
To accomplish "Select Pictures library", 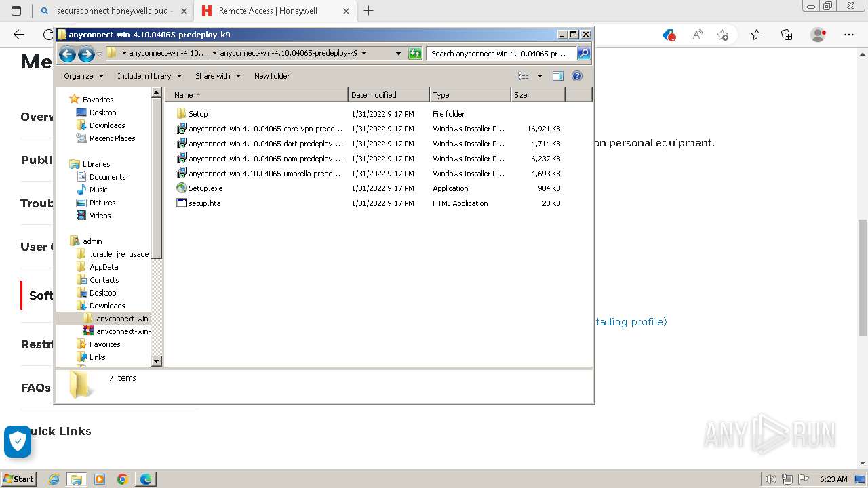I will 102,203.
